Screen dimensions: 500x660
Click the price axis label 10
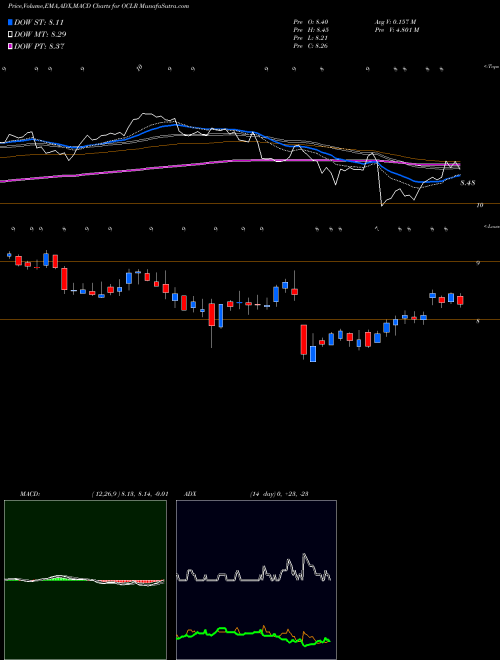click(x=480, y=205)
